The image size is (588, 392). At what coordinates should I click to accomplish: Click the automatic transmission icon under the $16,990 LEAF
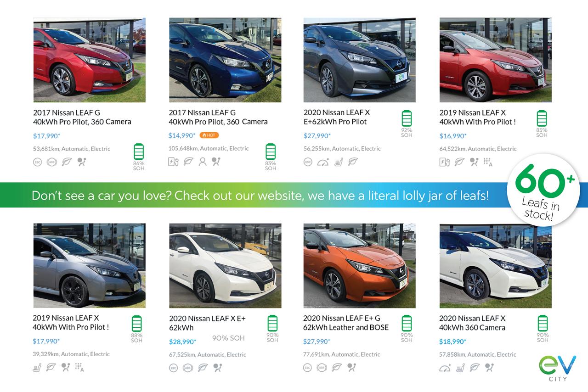pyautogui.click(x=488, y=162)
